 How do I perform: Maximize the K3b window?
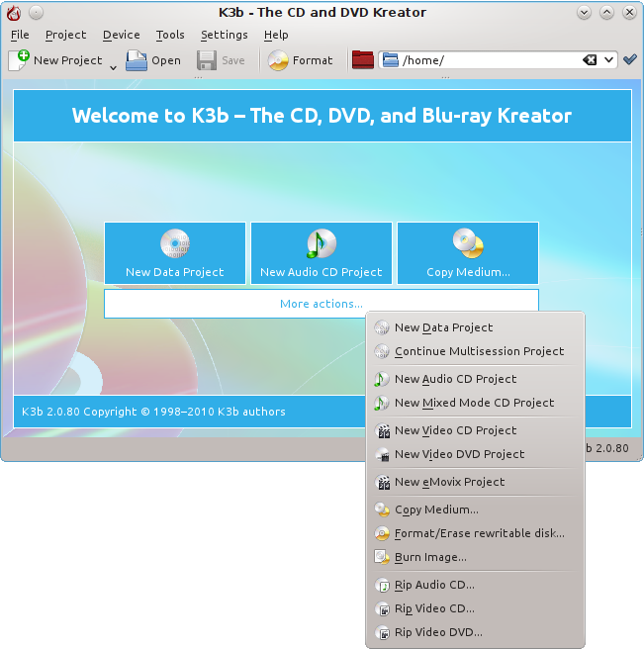tap(606, 13)
